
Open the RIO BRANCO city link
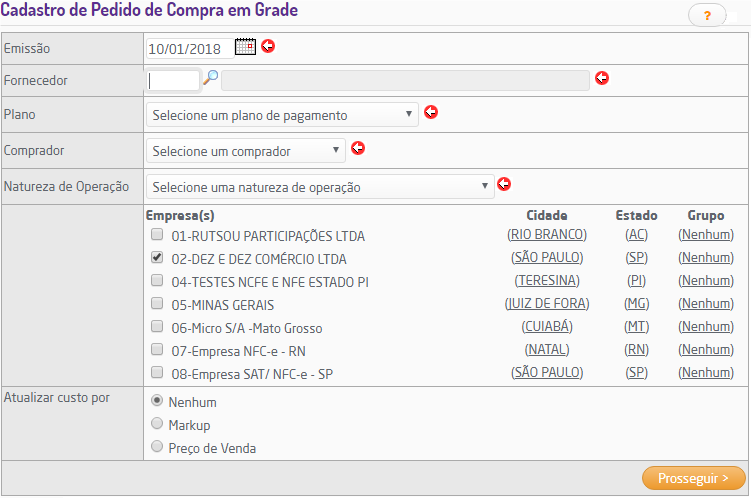(x=547, y=234)
